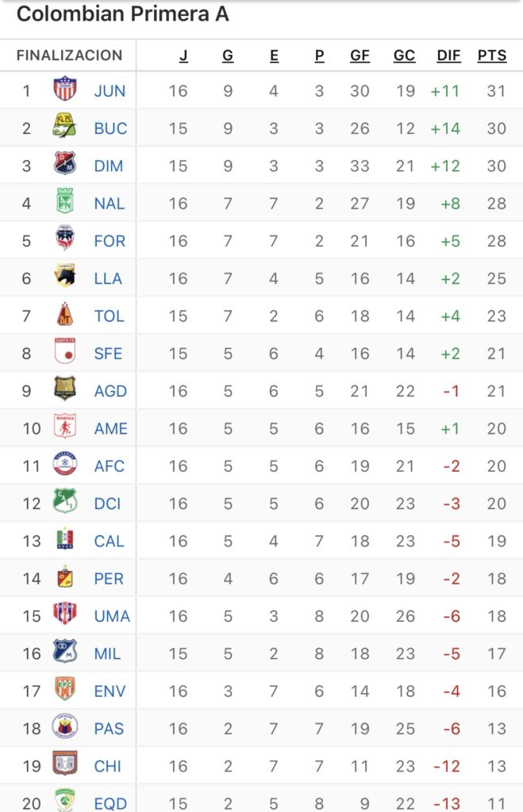
Task: Open the AGD team link
Action: tap(110, 391)
